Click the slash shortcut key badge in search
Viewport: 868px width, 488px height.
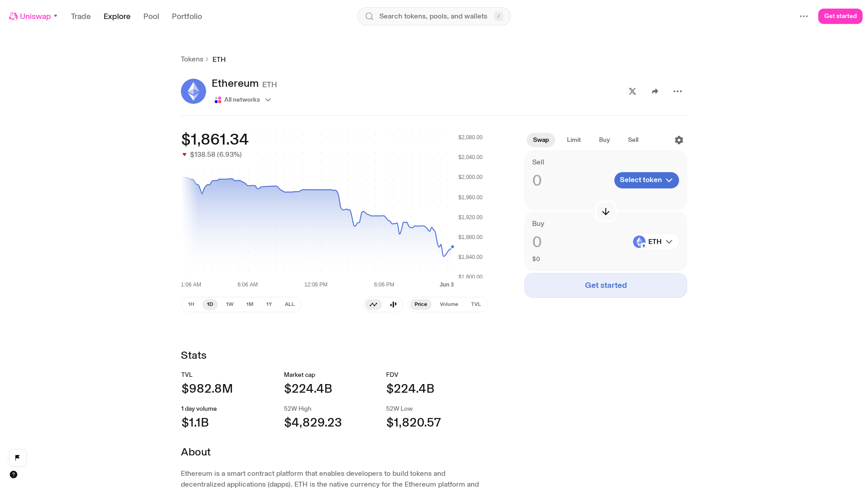pyautogui.click(x=499, y=16)
